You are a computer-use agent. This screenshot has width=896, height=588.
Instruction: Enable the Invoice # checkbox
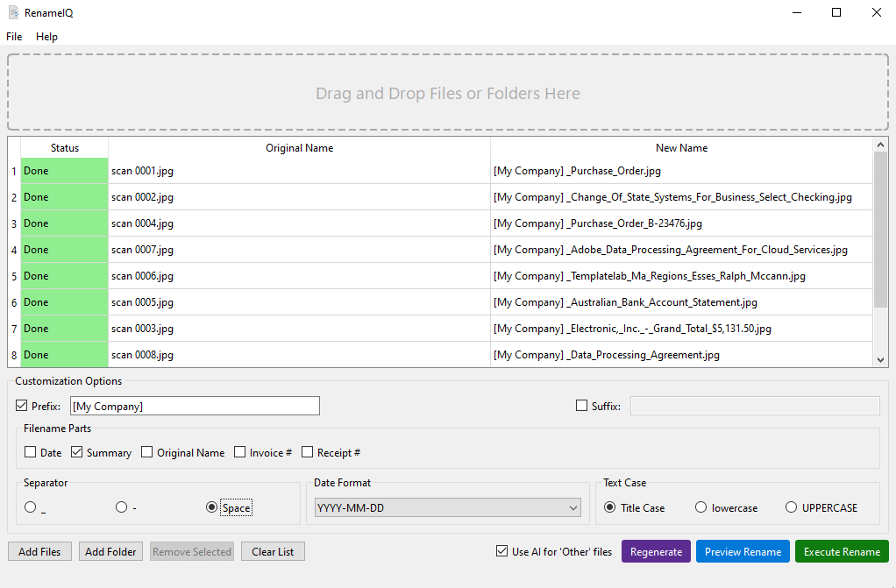[x=241, y=453]
